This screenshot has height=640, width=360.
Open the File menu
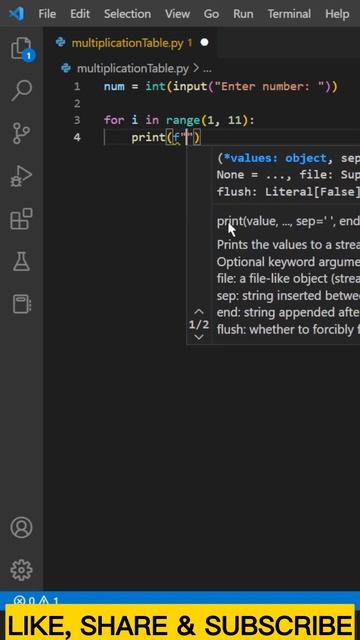47,14
